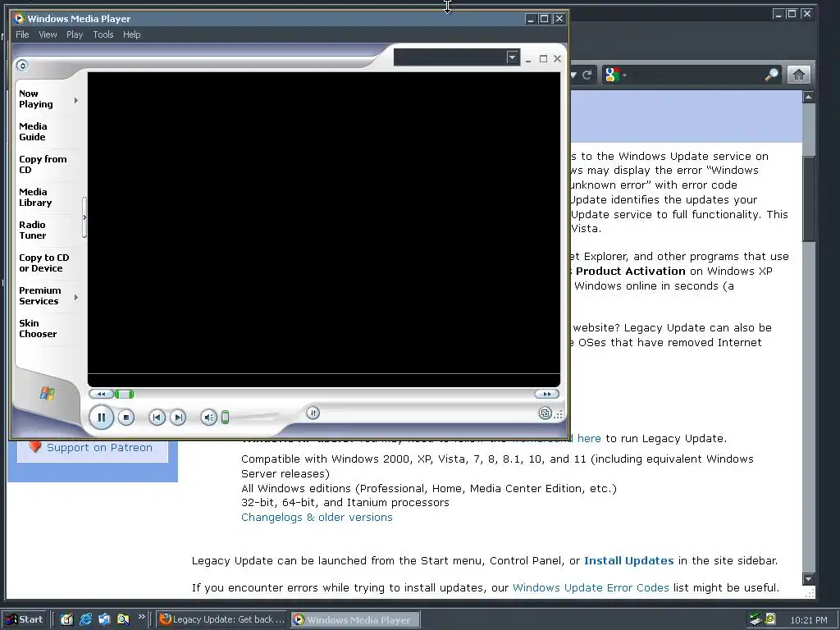Maximize the inner player frame
The height and width of the screenshot is (630, 840).
coord(543,59)
